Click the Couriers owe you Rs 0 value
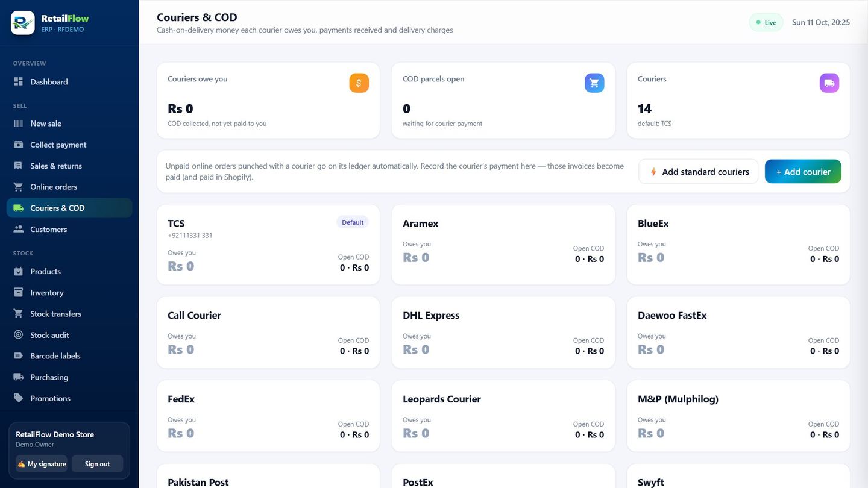The image size is (868, 488). pyautogui.click(x=180, y=109)
